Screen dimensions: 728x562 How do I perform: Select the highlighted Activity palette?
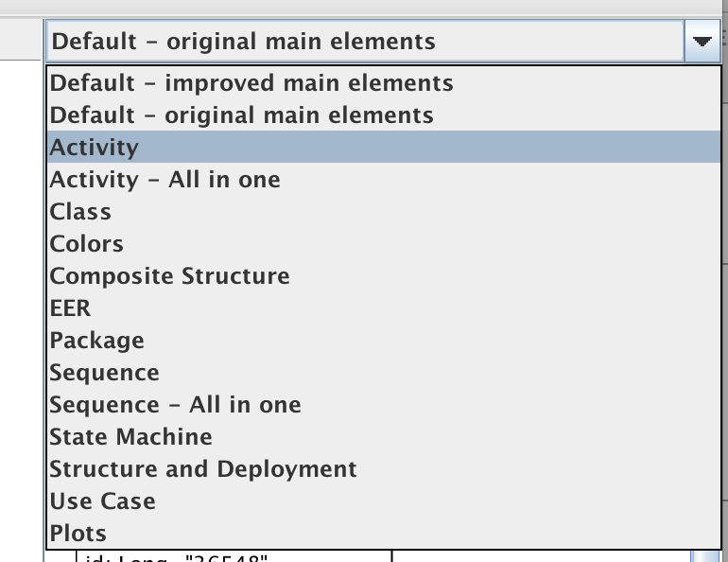(x=384, y=148)
